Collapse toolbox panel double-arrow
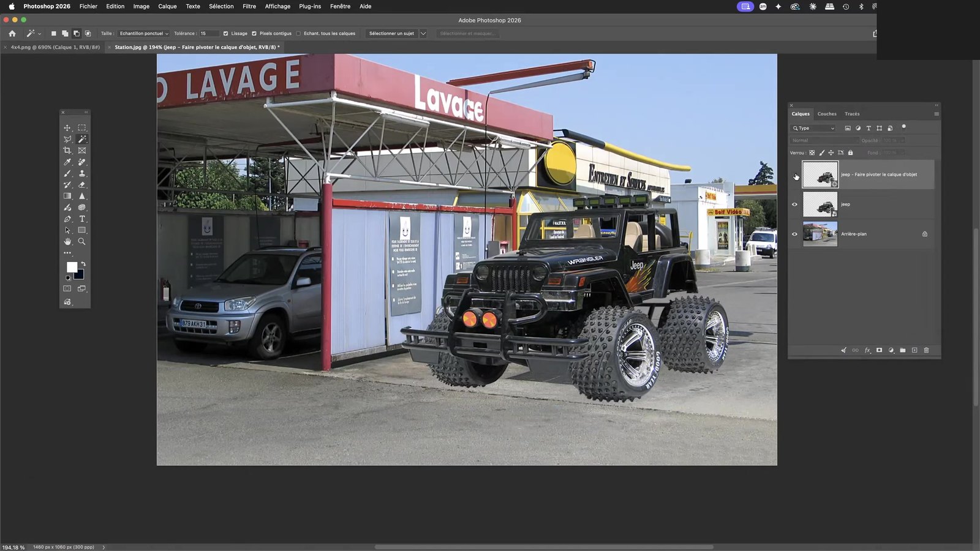 [86, 113]
